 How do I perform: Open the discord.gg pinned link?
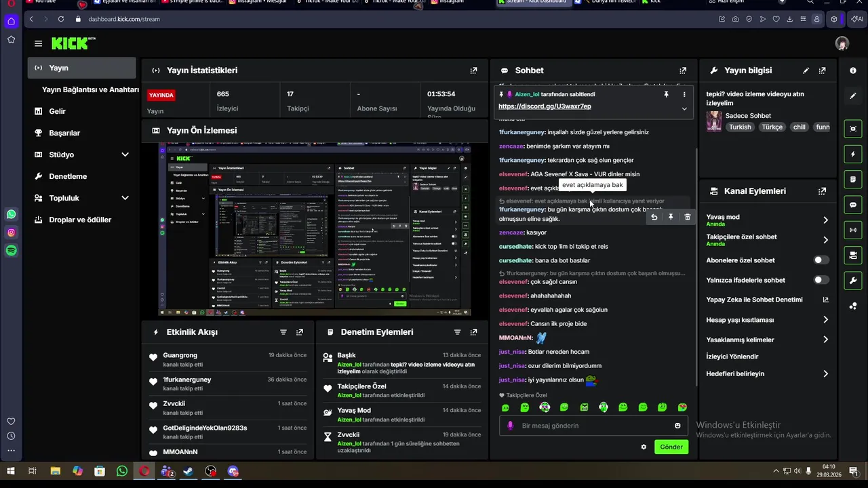click(545, 106)
